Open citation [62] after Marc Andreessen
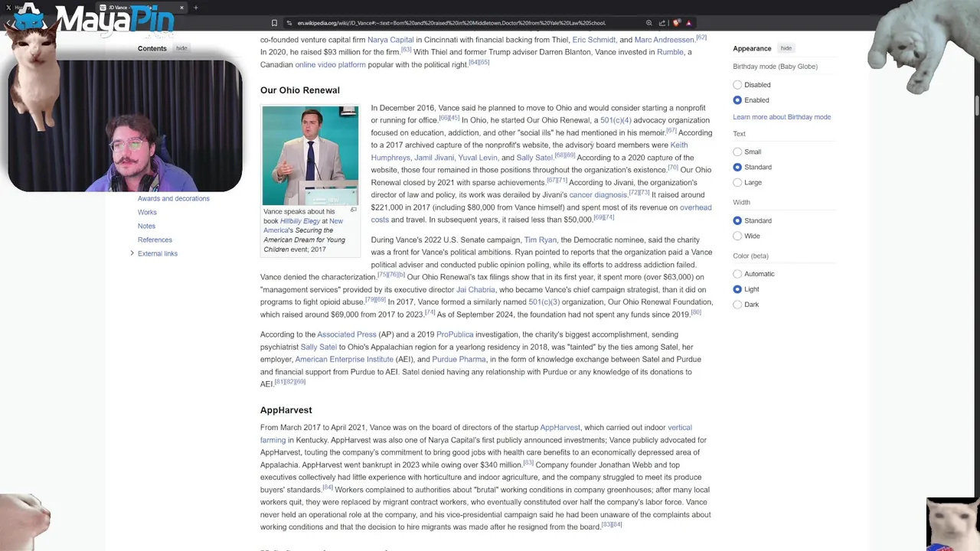Image resolution: width=980 pixels, height=551 pixels. pyautogui.click(x=701, y=37)
